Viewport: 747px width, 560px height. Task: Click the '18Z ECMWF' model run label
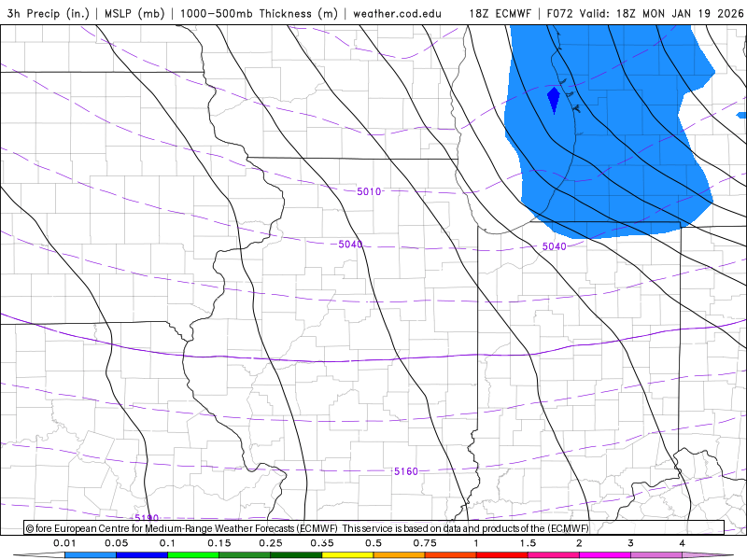click(500, 13)
